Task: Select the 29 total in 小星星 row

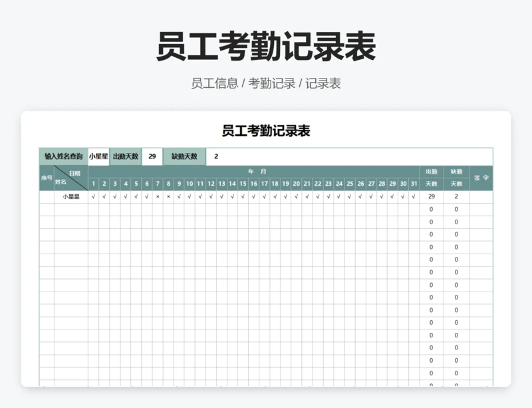Action: (x=432, y=197)
